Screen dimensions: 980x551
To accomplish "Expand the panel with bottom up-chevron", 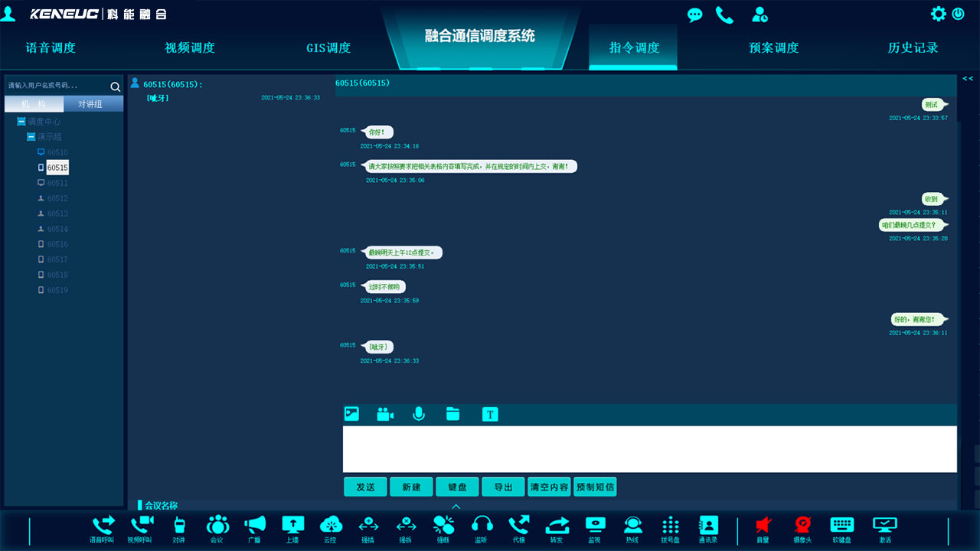I will (x=456, y=506).
